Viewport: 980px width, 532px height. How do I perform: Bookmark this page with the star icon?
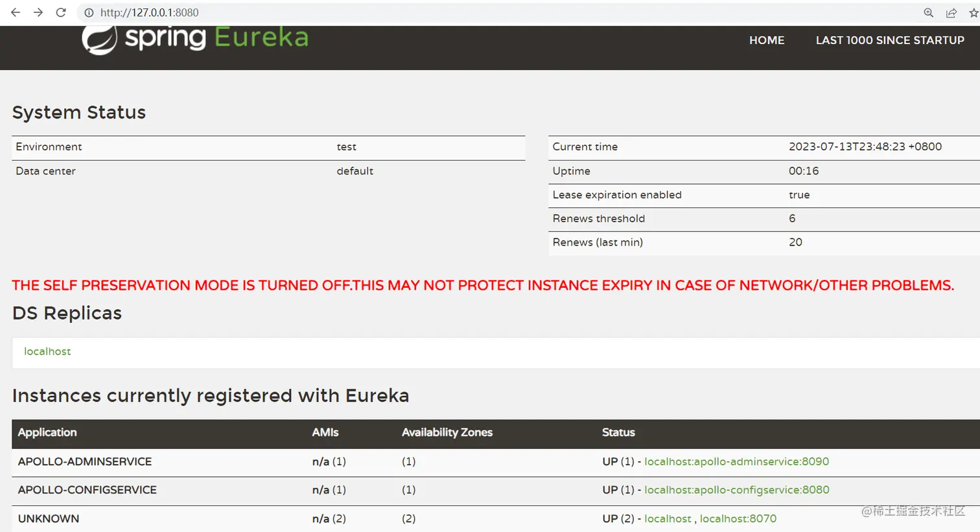click(974, 12)
